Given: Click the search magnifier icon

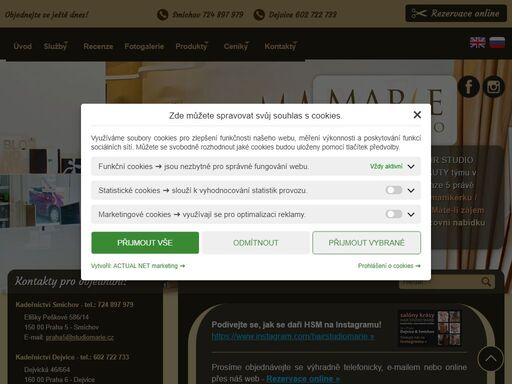Looking at the screenshot, I should point(486,282).
